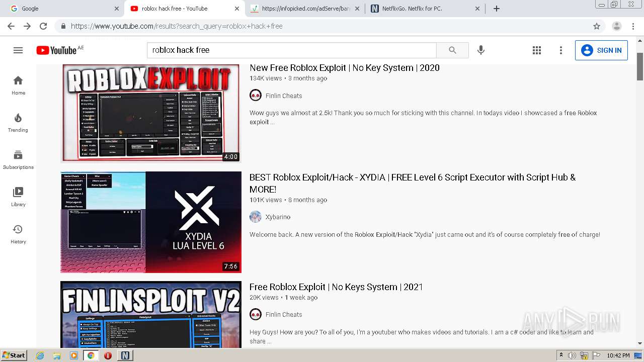Start voice search with microphone icon
Image resolution: width=644 pixels, height=362 pixels.
click(481, 50)
